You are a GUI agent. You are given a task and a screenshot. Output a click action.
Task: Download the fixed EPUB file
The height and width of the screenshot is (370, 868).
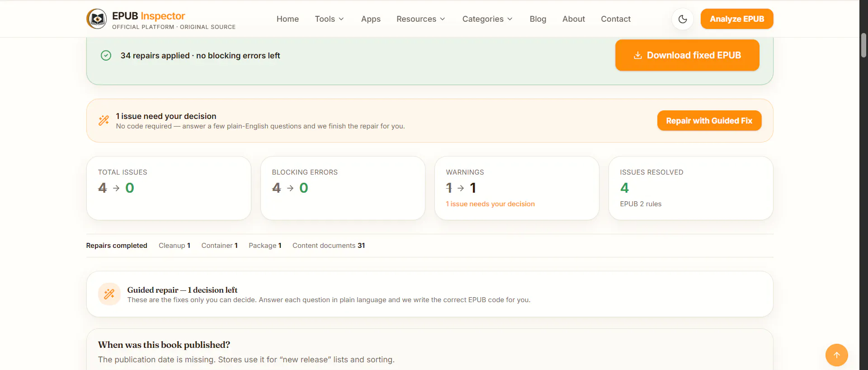pos(687,55)
